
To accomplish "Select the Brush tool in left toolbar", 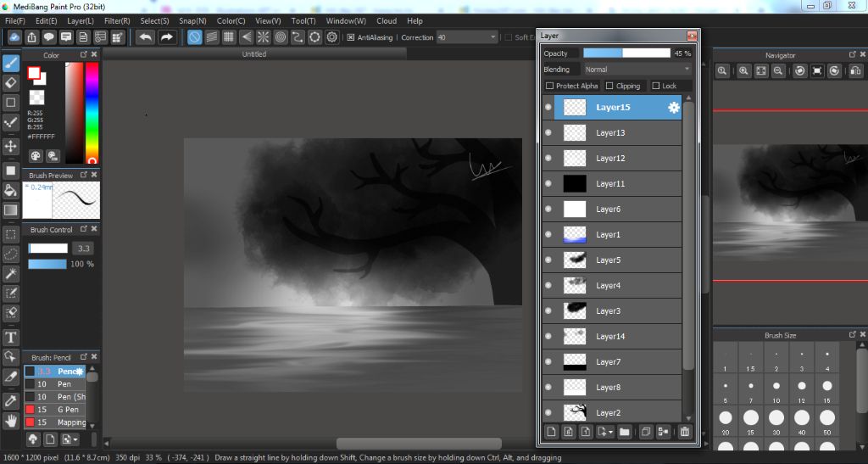I will [x=10, y=63].
